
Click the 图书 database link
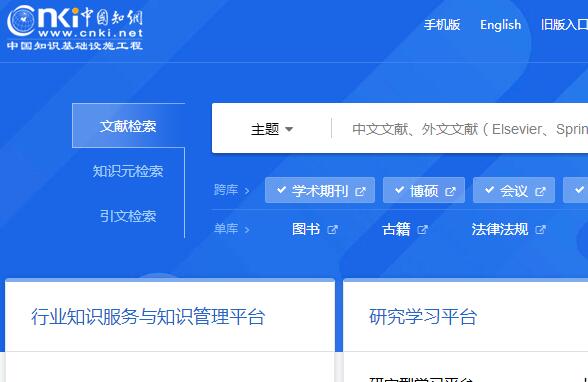tap(306, 229)
